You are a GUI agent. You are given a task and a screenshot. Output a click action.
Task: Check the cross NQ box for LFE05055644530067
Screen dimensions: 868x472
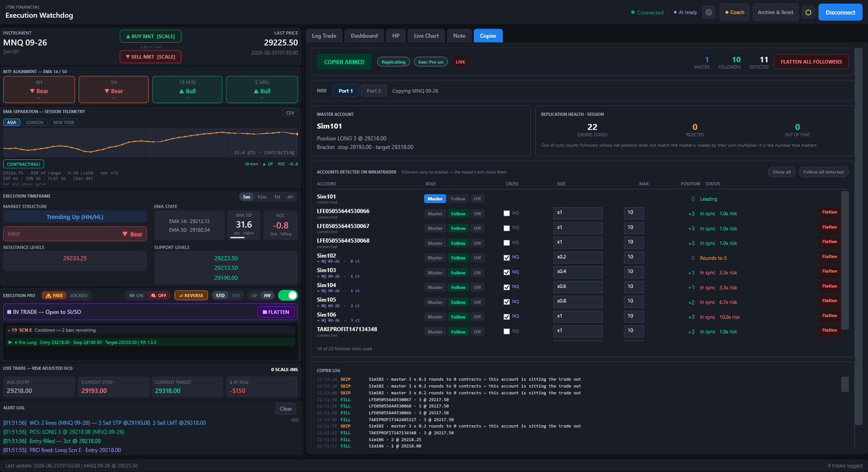(507, 228)
